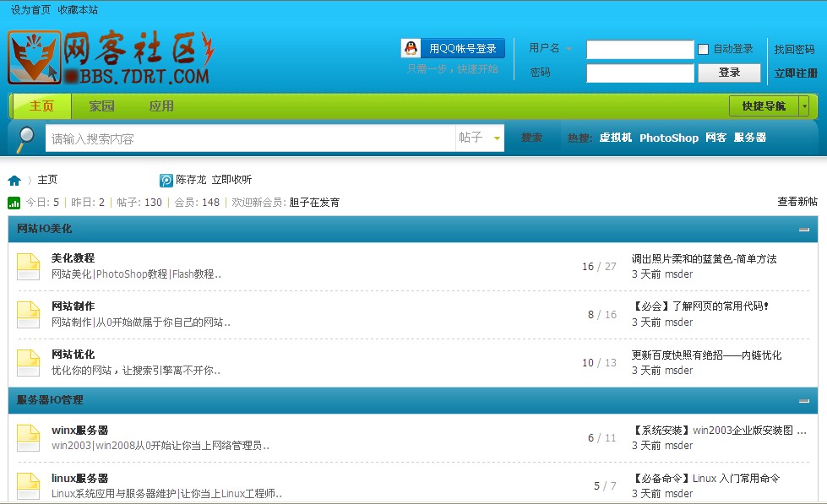
Task: Click msder in the 美化教程 row
Action: point(679,274)
